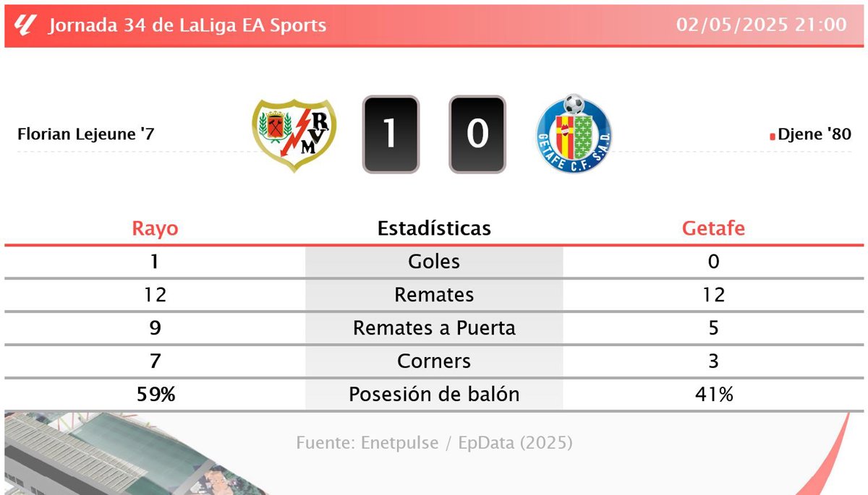The image size is (868, 495).
Task: Click the Goles statistic row label
Action: coord(434,262)
